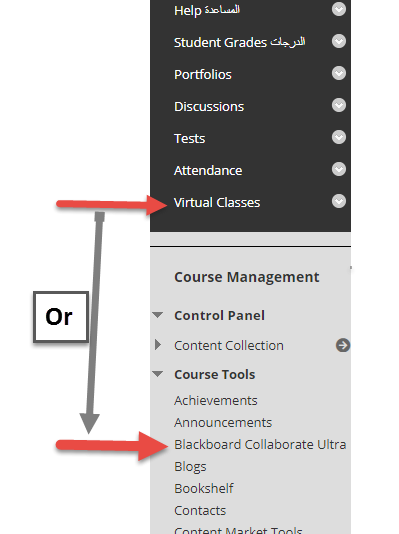
Task: Open the Announcements tool link
Action: (x=223, y=423)
